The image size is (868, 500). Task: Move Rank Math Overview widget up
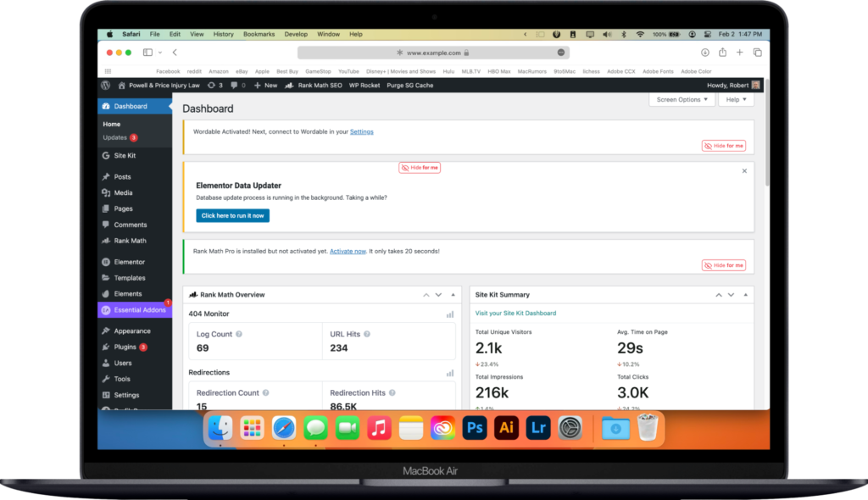tap(426, 295)
